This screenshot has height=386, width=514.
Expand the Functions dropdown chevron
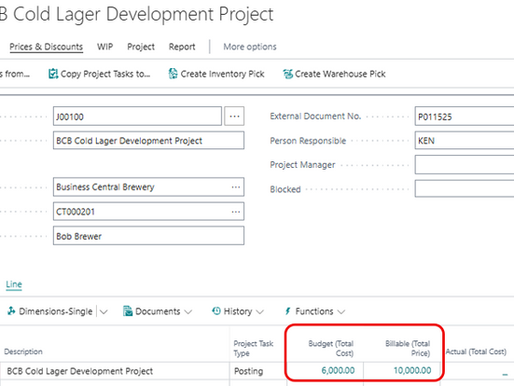click(341, 312)
